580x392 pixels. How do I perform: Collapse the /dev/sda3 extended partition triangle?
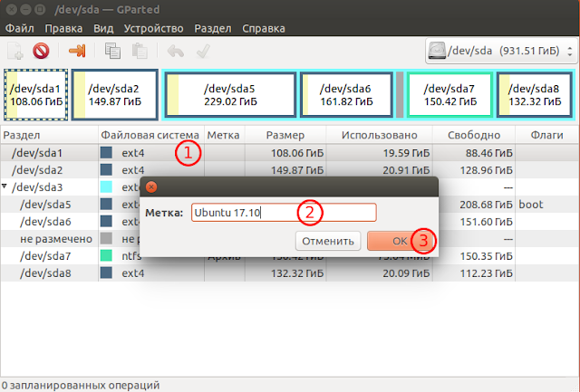5,186
